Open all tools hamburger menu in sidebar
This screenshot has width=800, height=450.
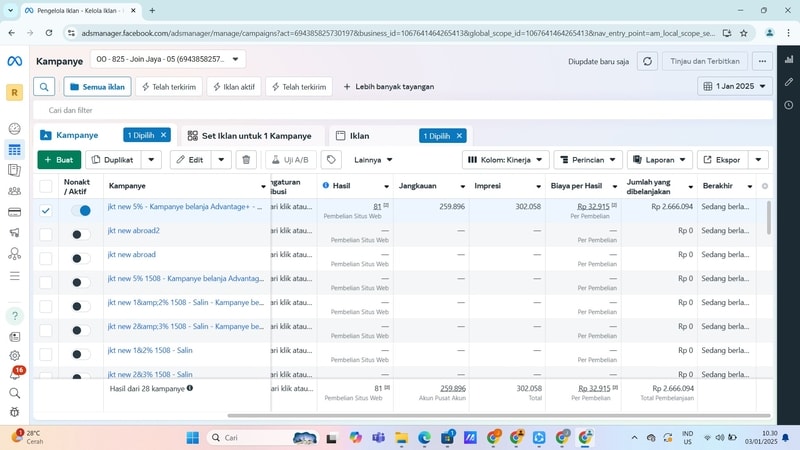(x=14, y=276)
